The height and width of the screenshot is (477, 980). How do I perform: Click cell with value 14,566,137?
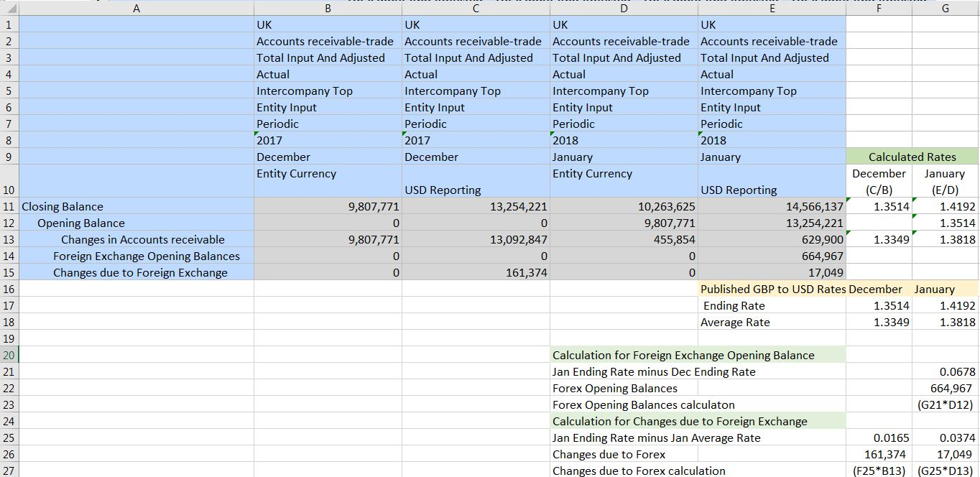tap(772, 206)
